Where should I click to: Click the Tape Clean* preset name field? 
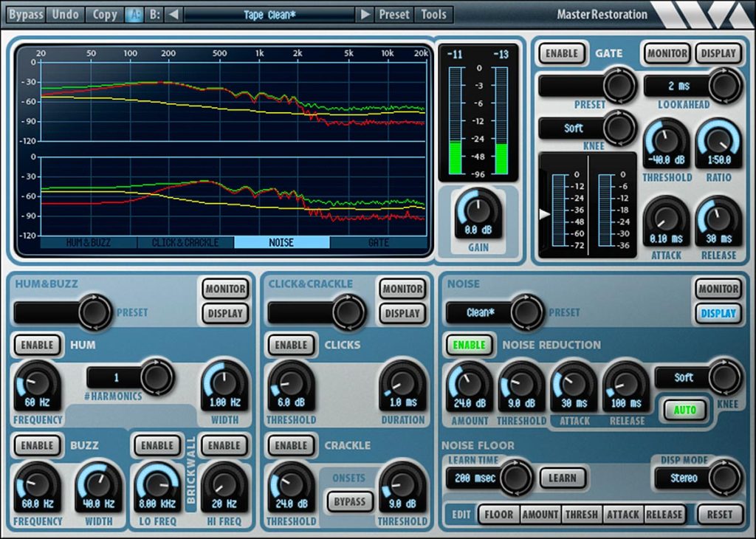coord(269,15)
